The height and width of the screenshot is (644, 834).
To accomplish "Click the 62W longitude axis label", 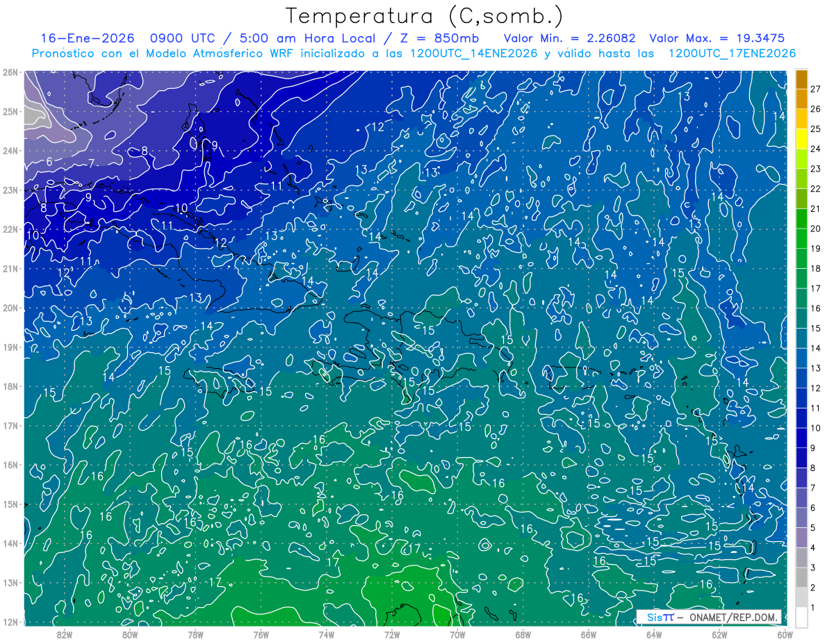I will [x=719, y=634].
